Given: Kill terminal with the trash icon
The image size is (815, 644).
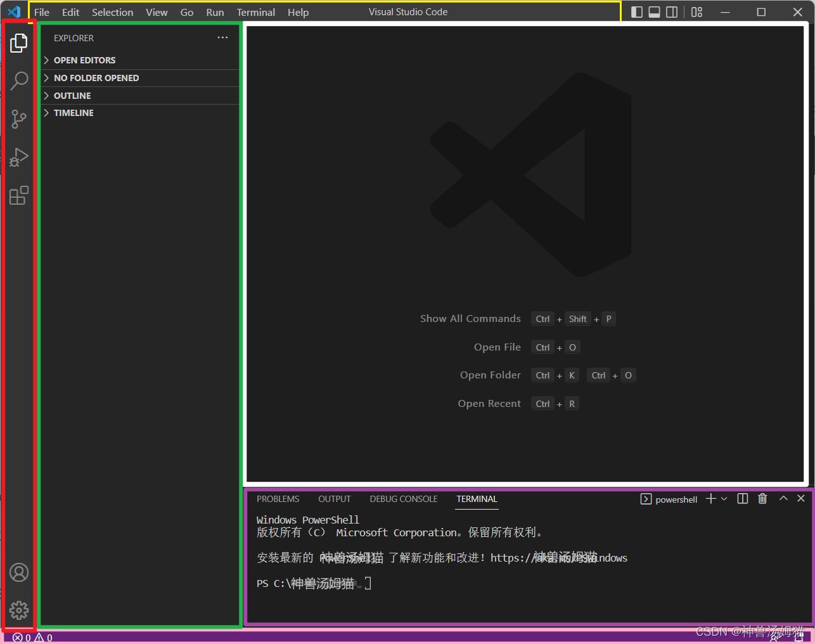Looking at the screenshot, I should [762, 499].
